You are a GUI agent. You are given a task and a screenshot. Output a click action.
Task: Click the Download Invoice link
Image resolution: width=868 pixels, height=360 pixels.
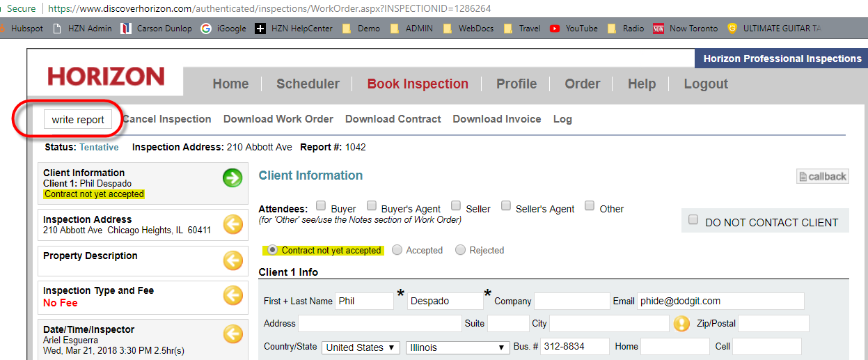point(496,119)
